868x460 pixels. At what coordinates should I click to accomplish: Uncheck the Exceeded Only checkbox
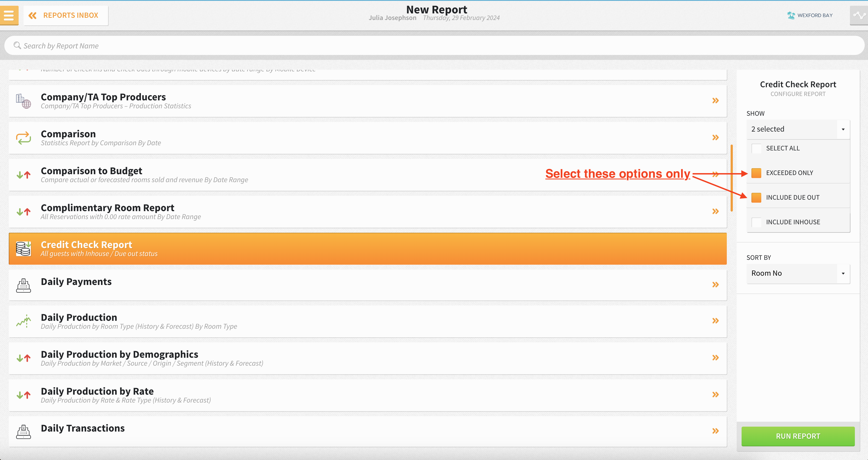(x=756, y=173)
